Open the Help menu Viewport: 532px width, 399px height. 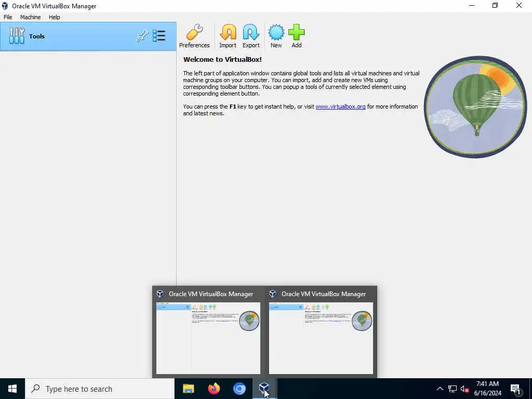point(54,17)
